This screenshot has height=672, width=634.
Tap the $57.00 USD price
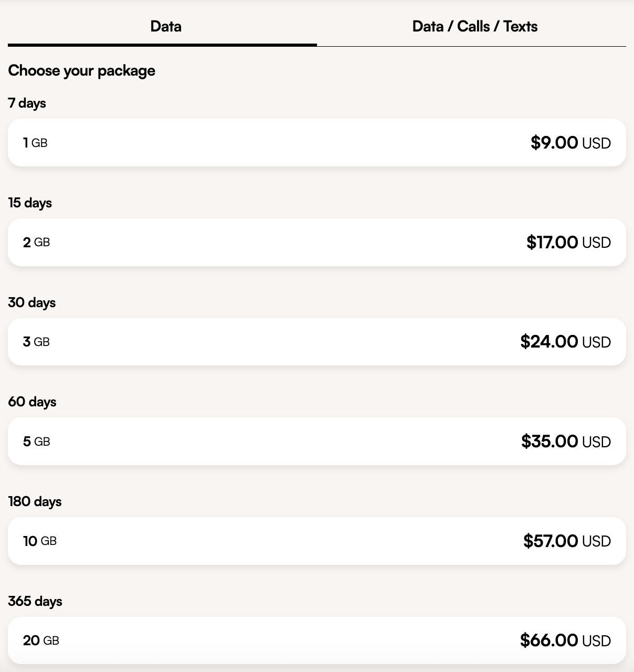tap(567, 541)
